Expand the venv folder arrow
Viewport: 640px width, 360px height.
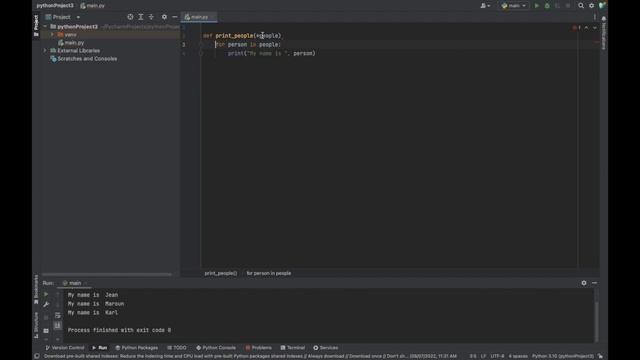(x=52, y=35)
